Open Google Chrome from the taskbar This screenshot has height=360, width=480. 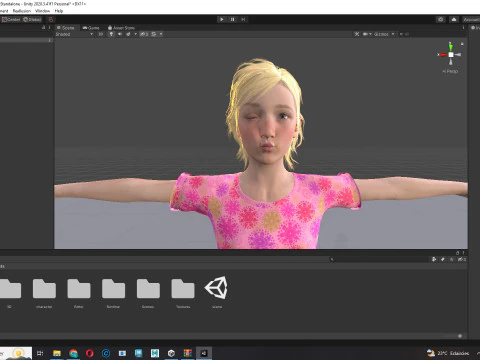point(73,353)
